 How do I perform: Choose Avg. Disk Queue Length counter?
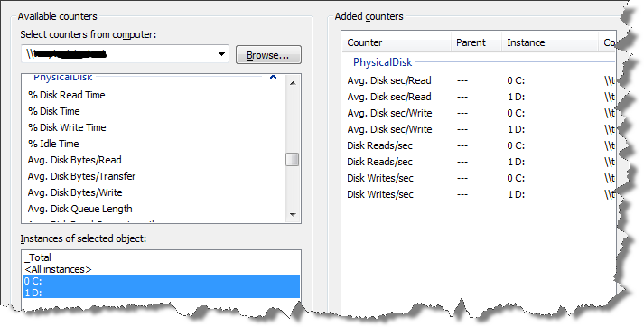[79, 209]
